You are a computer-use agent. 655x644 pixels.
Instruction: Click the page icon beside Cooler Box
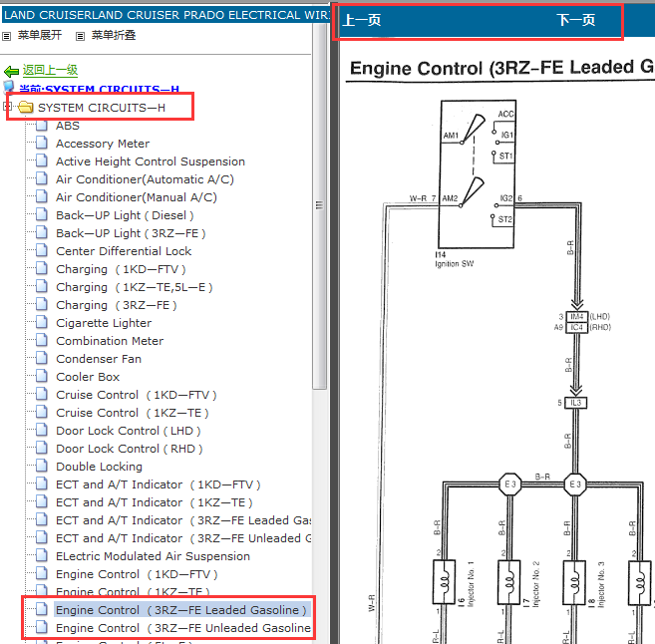click(41, 376)
